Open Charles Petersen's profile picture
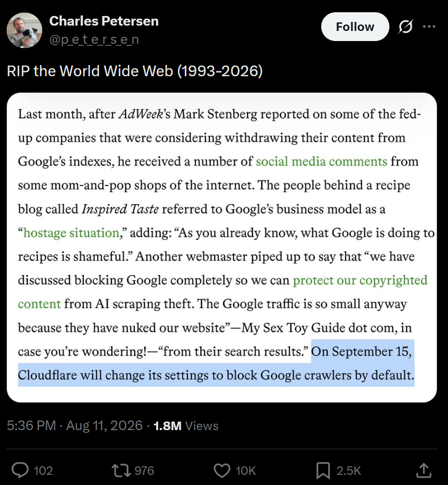Screen dimensions: 448x485 point(24,30)
